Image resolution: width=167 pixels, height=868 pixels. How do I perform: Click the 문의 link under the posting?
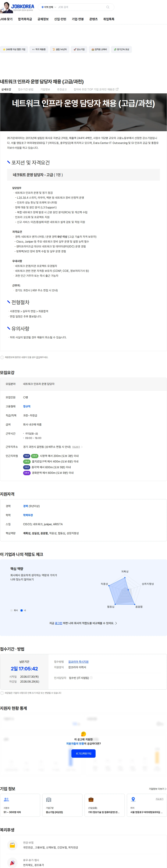coord(38,357)
